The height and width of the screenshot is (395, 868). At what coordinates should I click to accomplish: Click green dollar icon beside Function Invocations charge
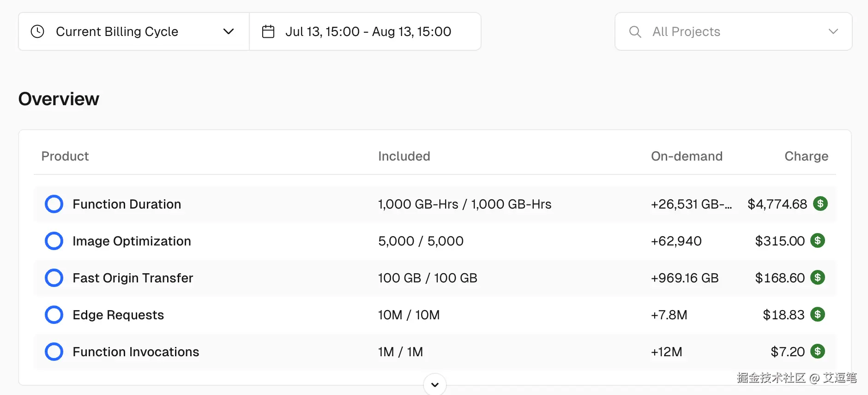coord(818,351)
